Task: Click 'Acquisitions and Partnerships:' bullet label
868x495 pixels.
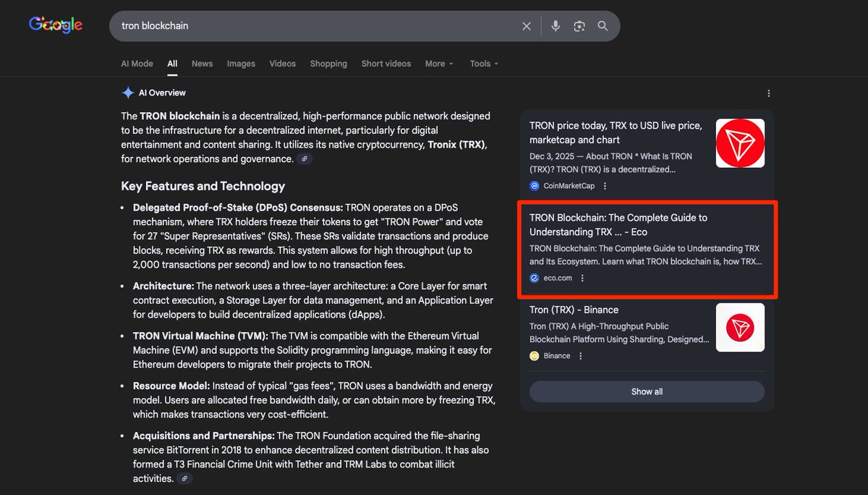Action: tap(203, 436)
